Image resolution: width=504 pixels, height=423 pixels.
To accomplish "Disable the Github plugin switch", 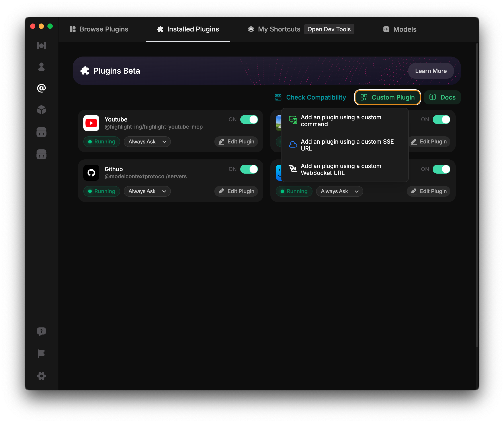I will pos(249,169).
